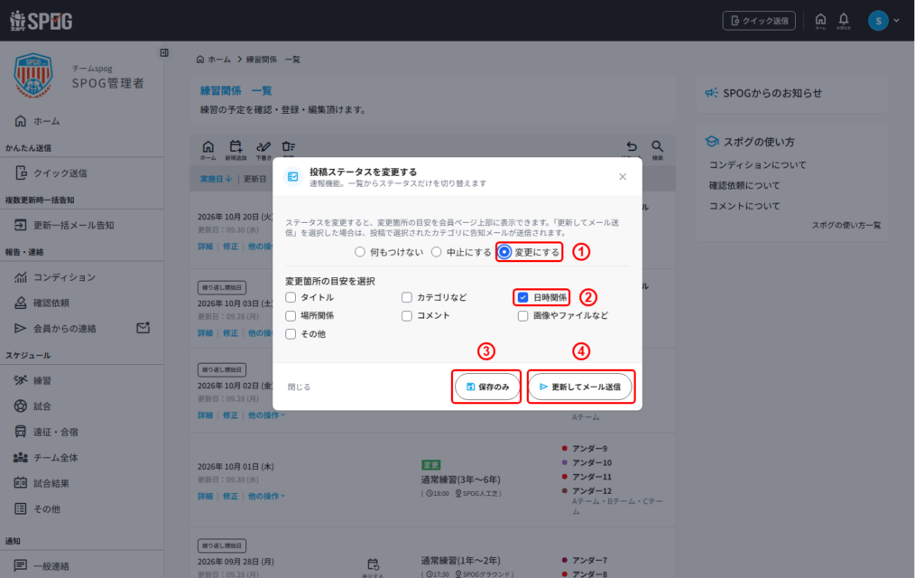Open スポグの使い方一覧 link
This screenshot has height=578, width=924.
[846, 225]
